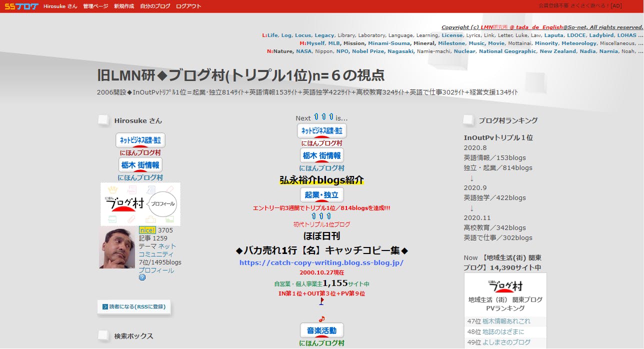Open the catch-copy-writing.blog.ss-blog.jp URL
This screenshot has width=644, height=349.
[x=321, y=262]
